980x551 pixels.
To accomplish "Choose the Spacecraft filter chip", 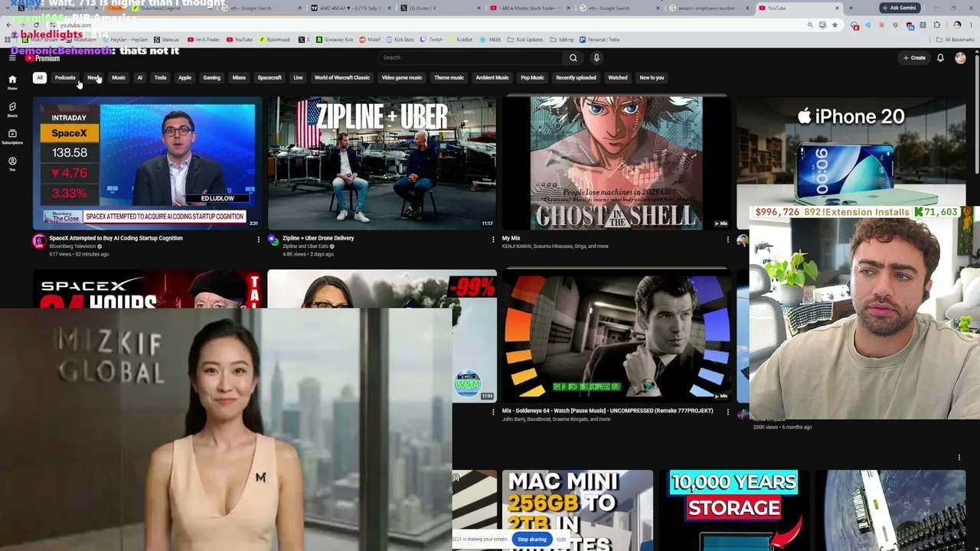I will coord(269,77).
